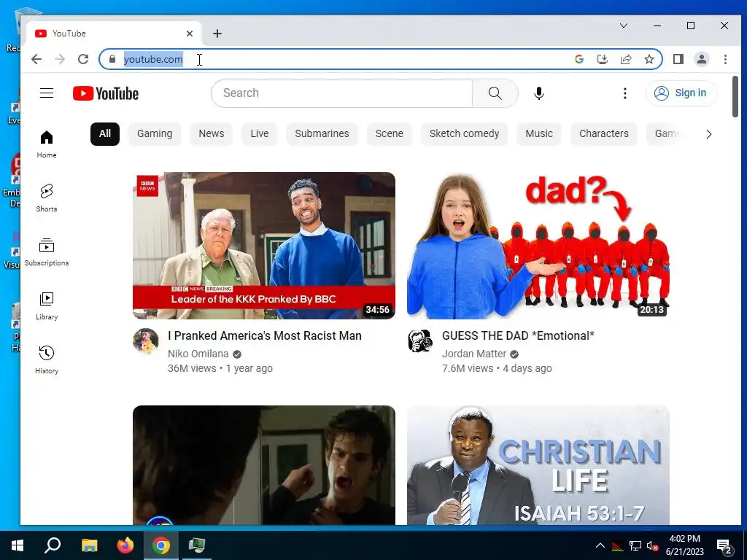This screenshot has height=560, width=747.
Task: Open Subscriptions in the sidebar
Action: [47, 252]
